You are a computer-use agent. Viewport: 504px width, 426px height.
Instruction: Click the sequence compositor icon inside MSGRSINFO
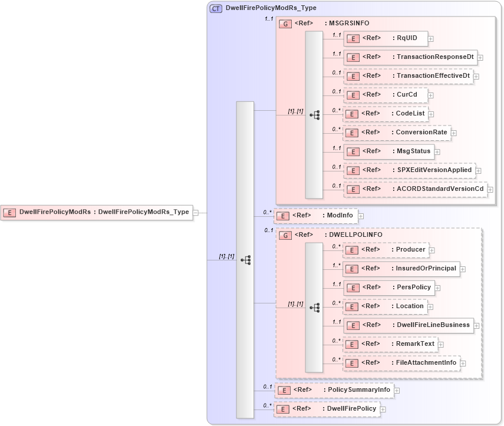(315, 115)
